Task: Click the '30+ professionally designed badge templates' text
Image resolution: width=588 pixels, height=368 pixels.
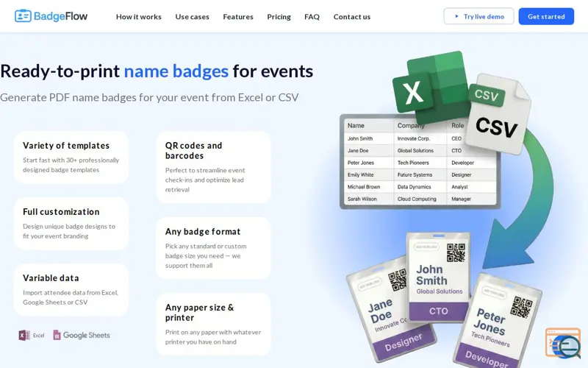Action: coord(71,165)
